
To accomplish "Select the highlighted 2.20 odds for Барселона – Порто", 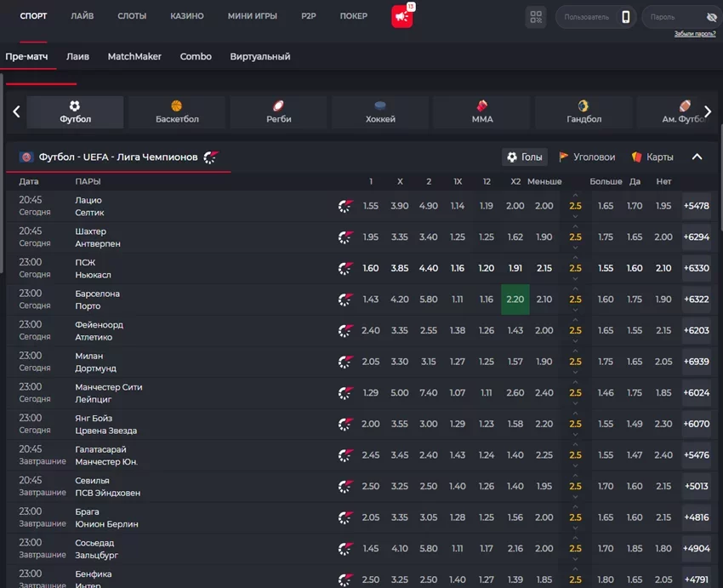I will tap(515, 300).
